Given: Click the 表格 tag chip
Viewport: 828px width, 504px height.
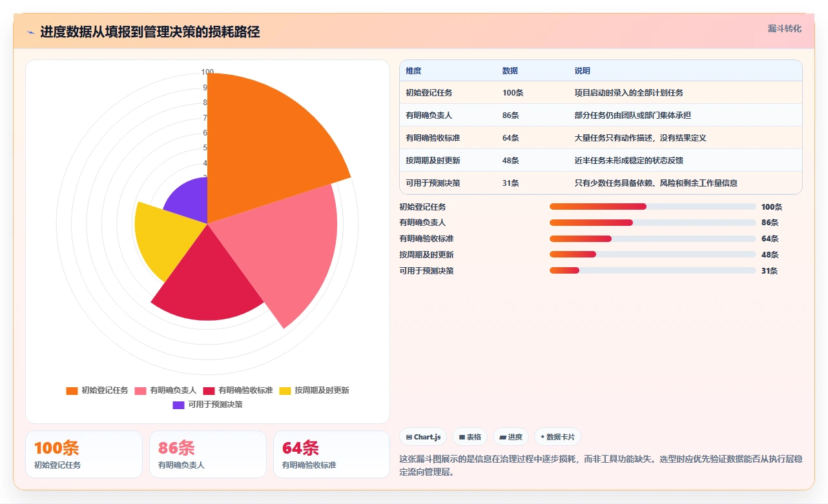Looking at the screenshot, I should click(x=470, y=437).
